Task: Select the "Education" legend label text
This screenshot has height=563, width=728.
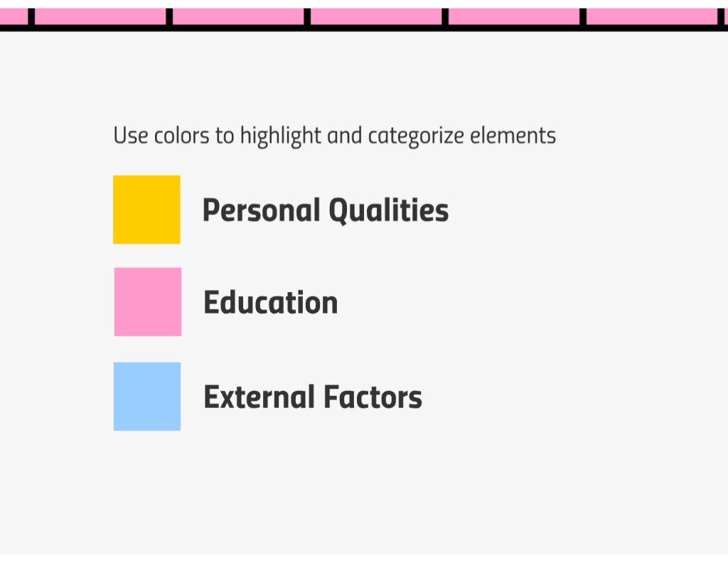Action: (271, 303)
